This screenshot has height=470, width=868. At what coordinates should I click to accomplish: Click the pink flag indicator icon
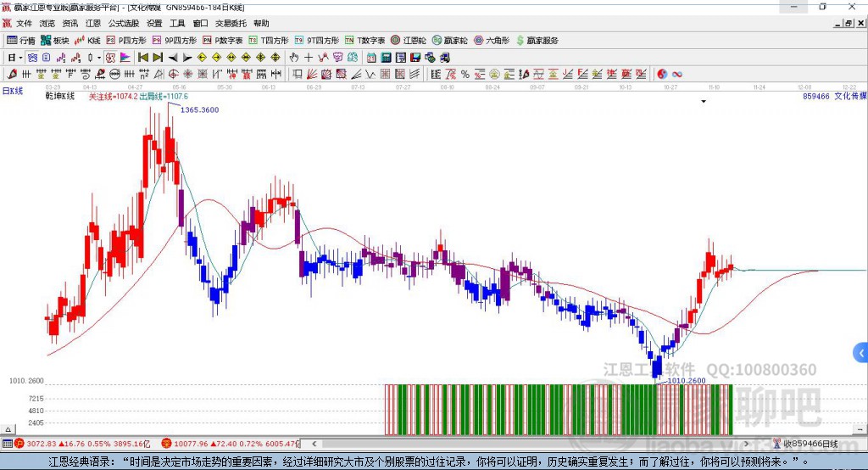[x=125, y=58]
